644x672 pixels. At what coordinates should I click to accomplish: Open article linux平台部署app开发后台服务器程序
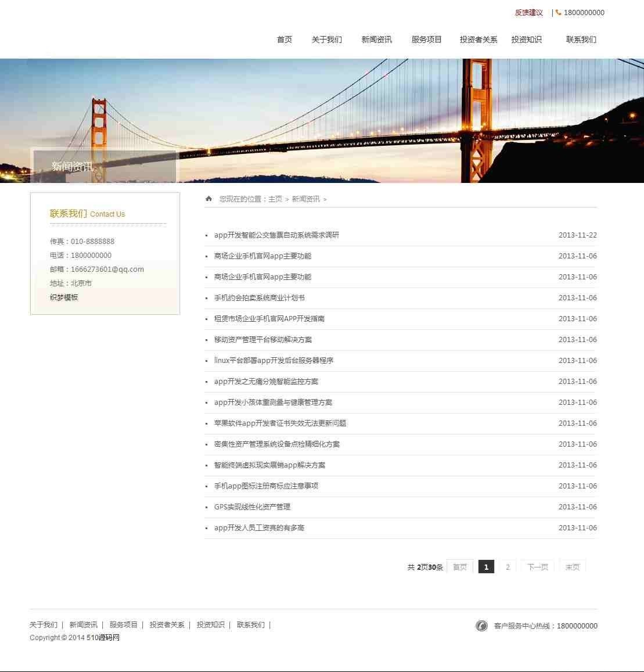[274, 361]
